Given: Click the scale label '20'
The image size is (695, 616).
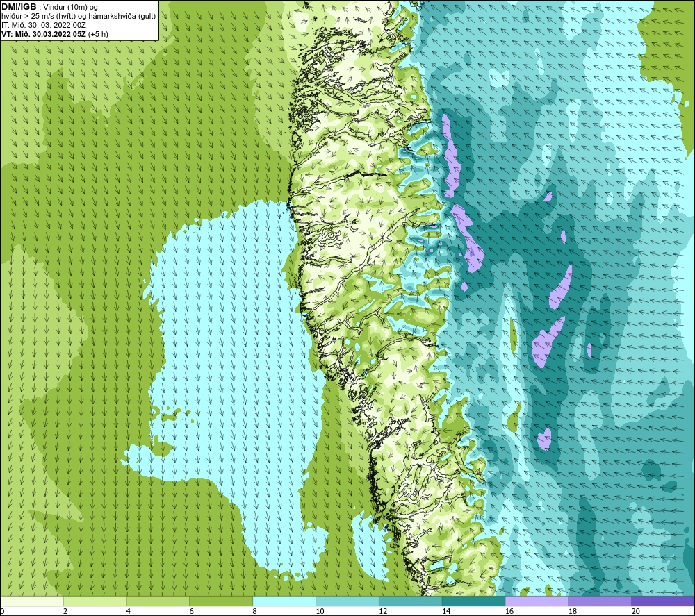Looking at the screenshot, I should click(636, 611).
